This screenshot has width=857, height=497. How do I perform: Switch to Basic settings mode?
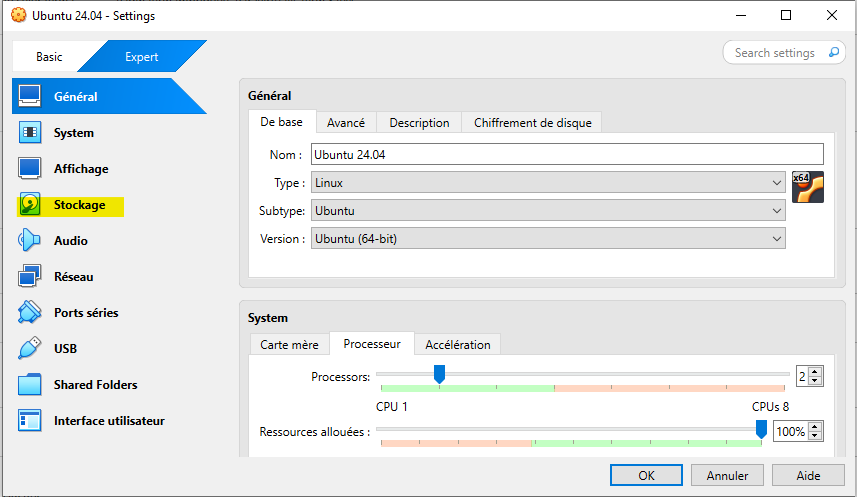pos(49,57)
